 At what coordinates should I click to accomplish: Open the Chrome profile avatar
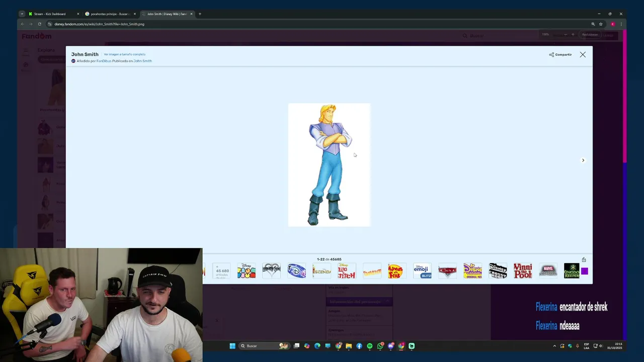pos(612,24)
